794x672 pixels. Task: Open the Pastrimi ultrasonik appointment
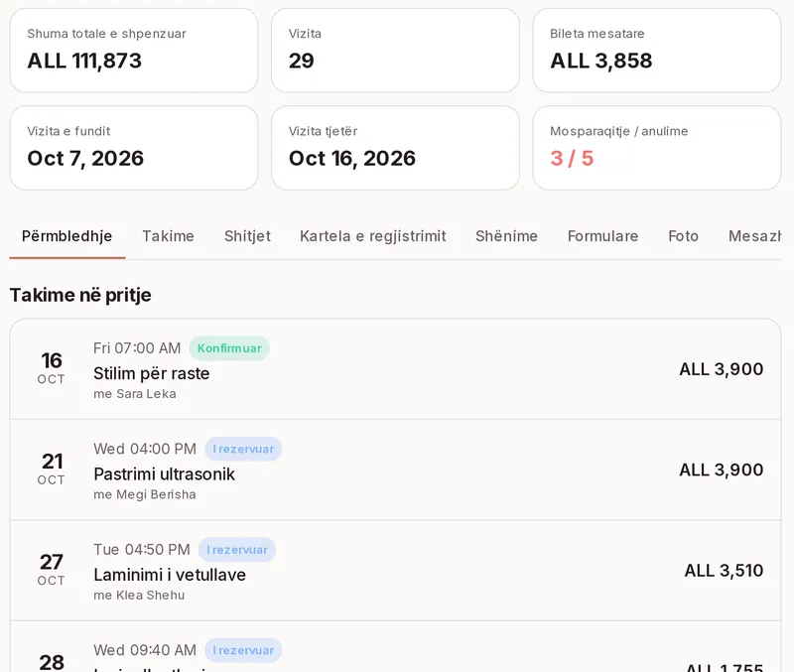(395, 470)
